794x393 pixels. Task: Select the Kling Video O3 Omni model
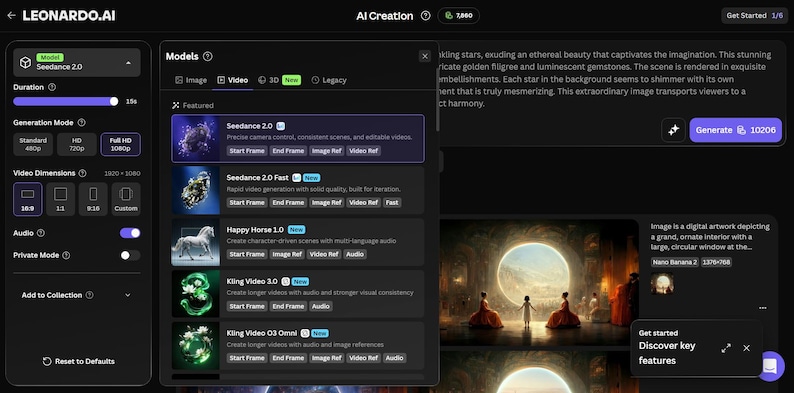[x=298, y=345]
